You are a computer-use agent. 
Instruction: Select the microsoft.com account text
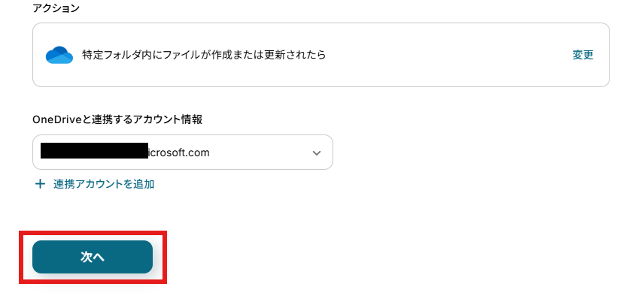tap(179, 153)
